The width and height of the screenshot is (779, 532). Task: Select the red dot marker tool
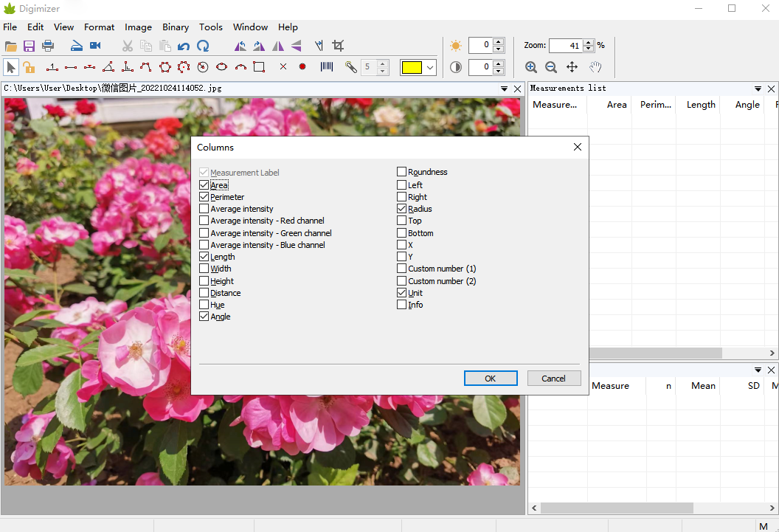coord(302,66)
